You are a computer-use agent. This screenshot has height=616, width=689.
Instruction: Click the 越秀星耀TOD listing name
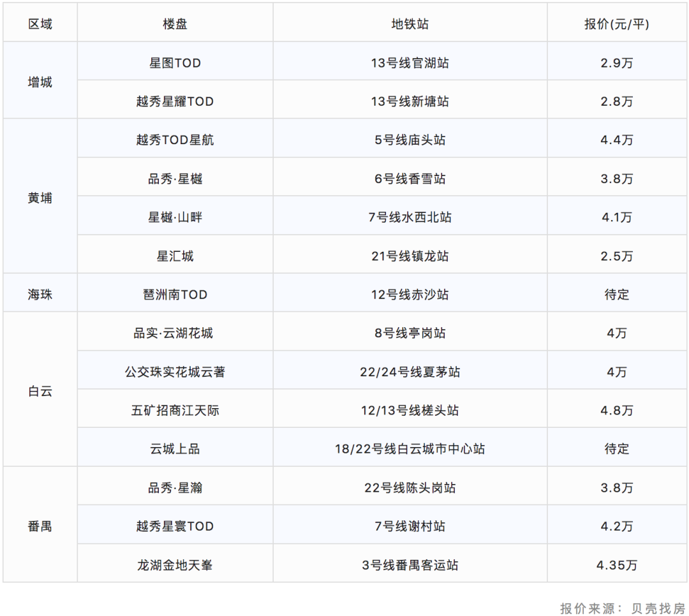click(175, 100)
